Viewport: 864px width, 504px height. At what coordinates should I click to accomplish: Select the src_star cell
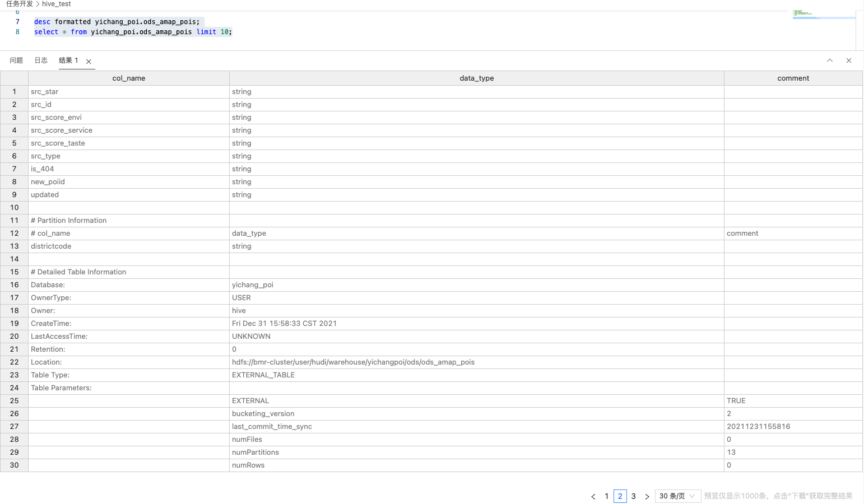[129, 92]
